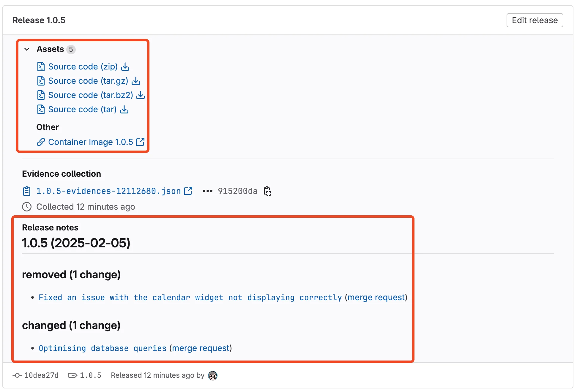Click the Edit release button

[535, 20]
